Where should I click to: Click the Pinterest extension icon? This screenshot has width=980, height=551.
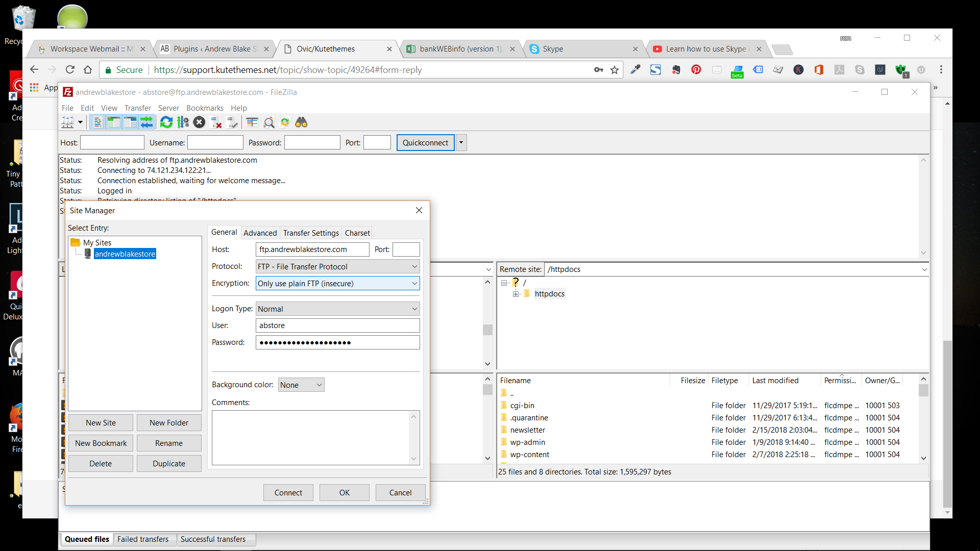(x=696, y=70)
